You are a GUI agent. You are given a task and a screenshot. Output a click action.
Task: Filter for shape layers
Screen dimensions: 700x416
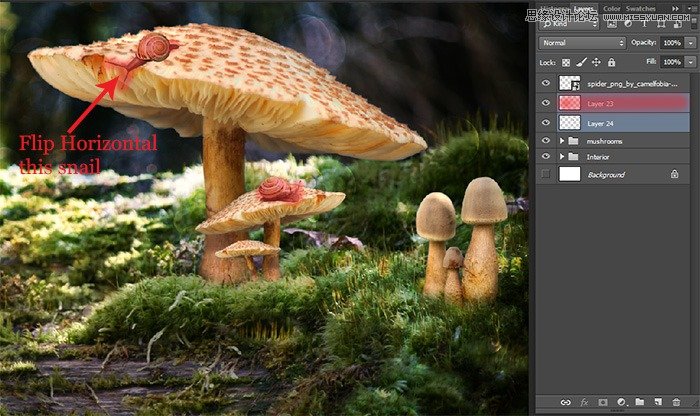click(661, 24)
